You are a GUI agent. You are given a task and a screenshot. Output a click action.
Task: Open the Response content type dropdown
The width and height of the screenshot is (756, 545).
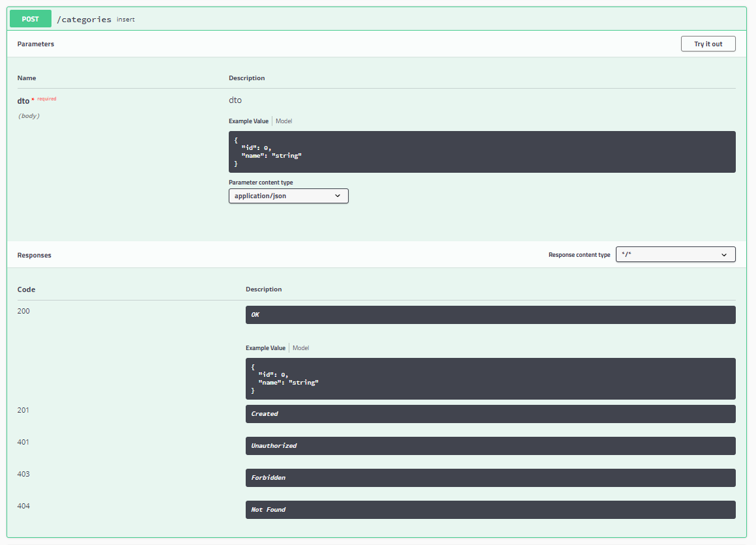pyautogui.click(x=675, y=254)
